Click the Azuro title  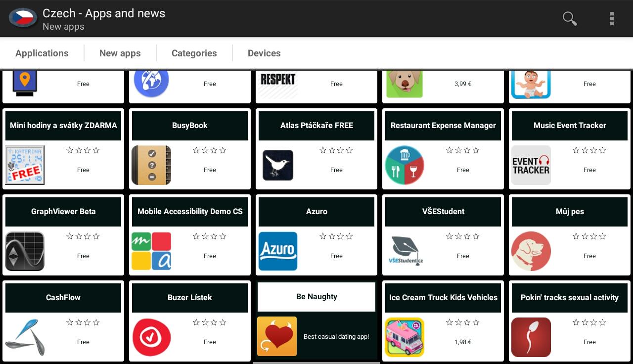[x=316, y=212]
